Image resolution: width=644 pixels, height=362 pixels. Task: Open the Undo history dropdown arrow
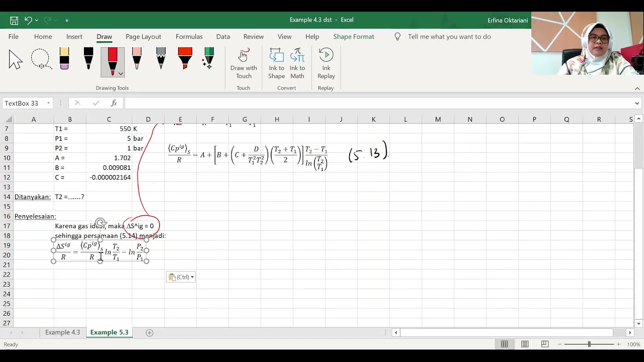37,21
